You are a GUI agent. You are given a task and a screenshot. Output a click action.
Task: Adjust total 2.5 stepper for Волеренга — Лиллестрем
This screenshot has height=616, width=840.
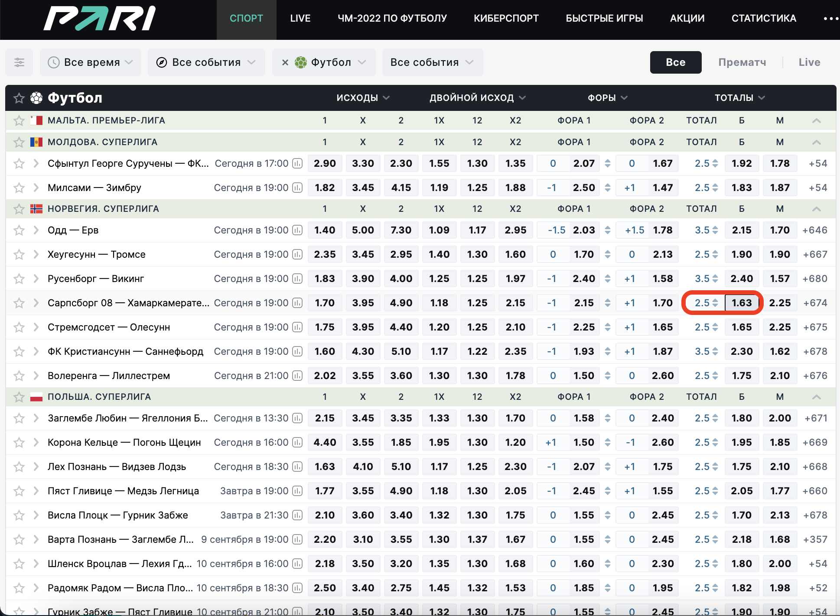[x=715, y=376]
